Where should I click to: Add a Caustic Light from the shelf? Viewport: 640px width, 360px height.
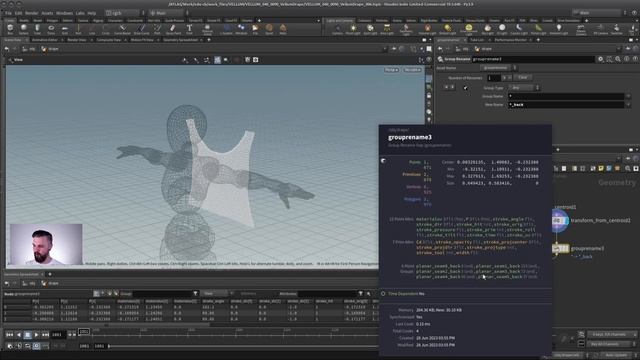coord(519,29)
